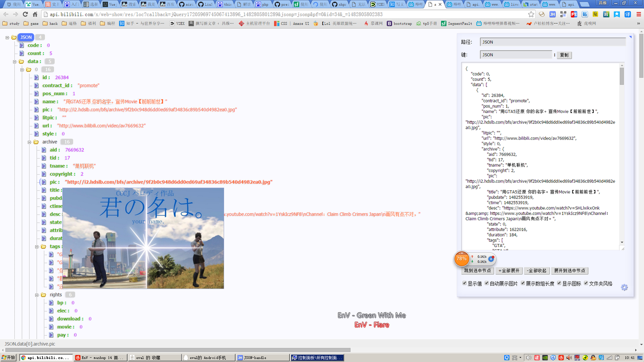
Task: Open JSON-handle window in the taskbar
Action: click(262, 358)
